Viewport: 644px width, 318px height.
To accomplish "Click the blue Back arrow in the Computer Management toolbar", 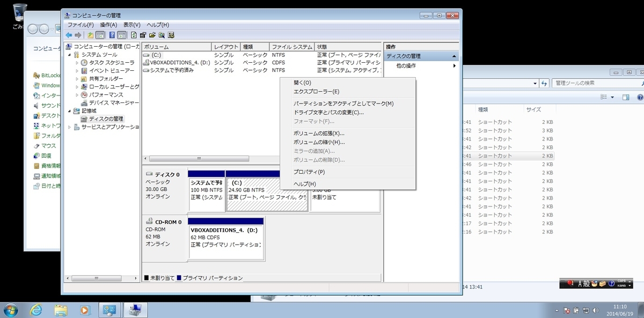I will coord(69,35).
